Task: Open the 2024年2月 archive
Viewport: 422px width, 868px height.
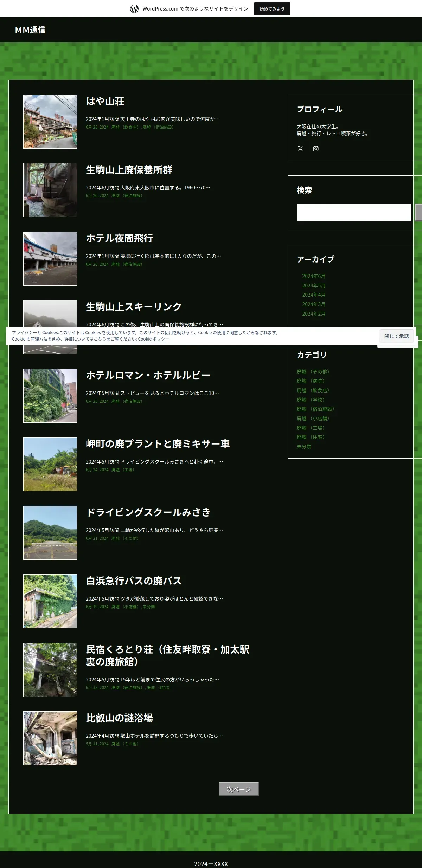Action: pyautogui.click(x=314, y=314)
